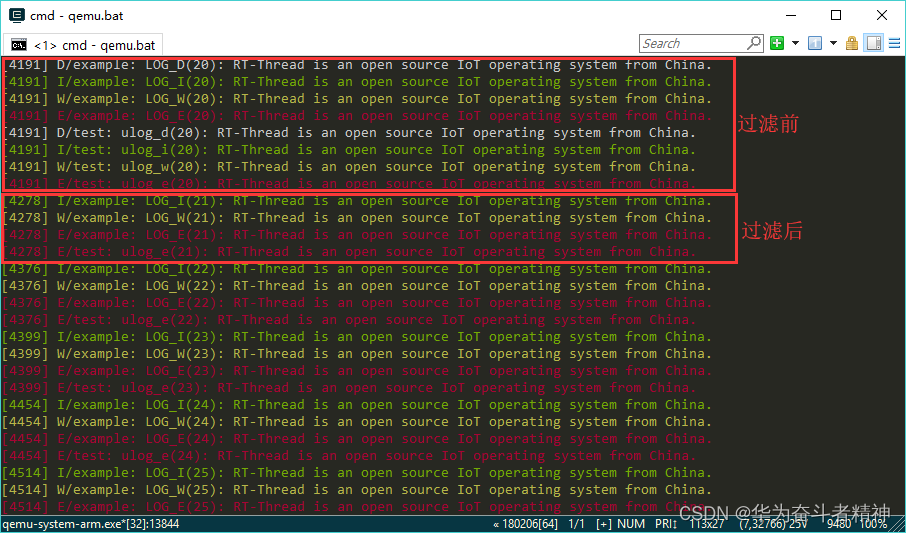Screen dimensions: 906x533
Task: Click the green new console plus icon
Action: 777,43
